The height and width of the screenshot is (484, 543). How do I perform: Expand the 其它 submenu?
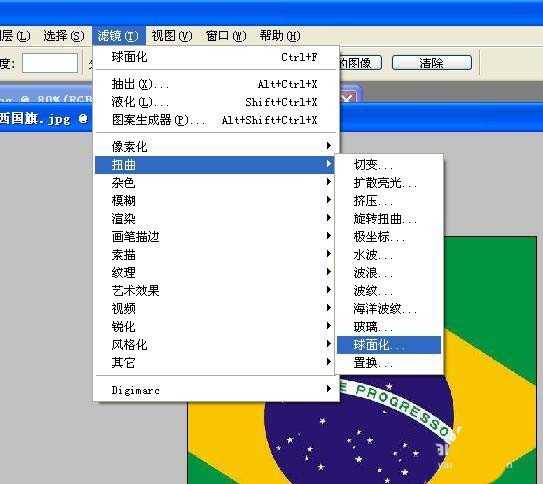point(215,362)
